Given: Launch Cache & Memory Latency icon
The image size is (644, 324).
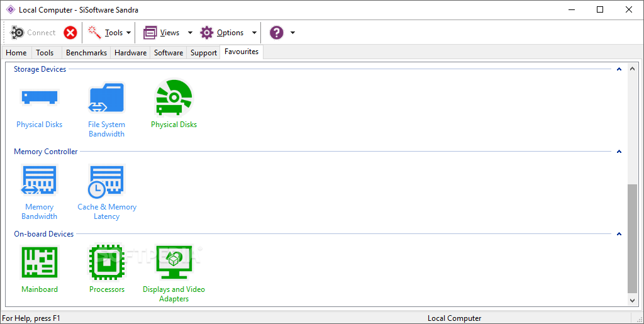Looking at the screenshot, I should click(106, 181).
